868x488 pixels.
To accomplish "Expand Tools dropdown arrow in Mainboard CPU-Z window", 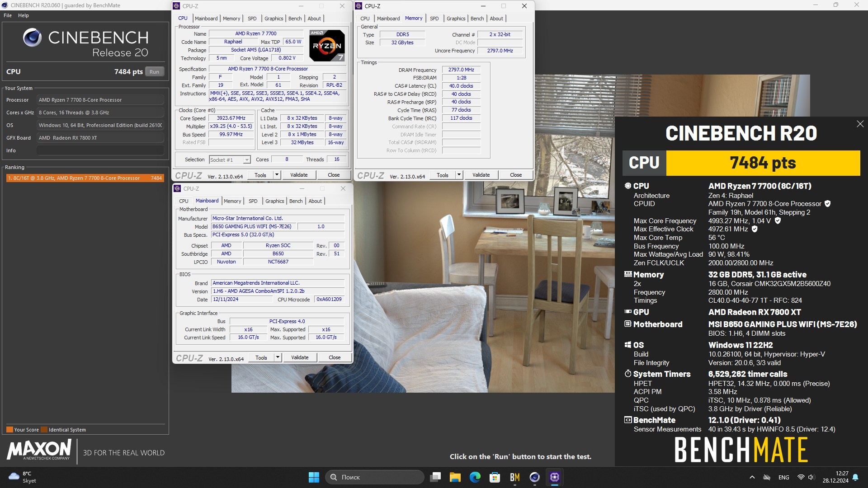I will click(x=278, y=357).
